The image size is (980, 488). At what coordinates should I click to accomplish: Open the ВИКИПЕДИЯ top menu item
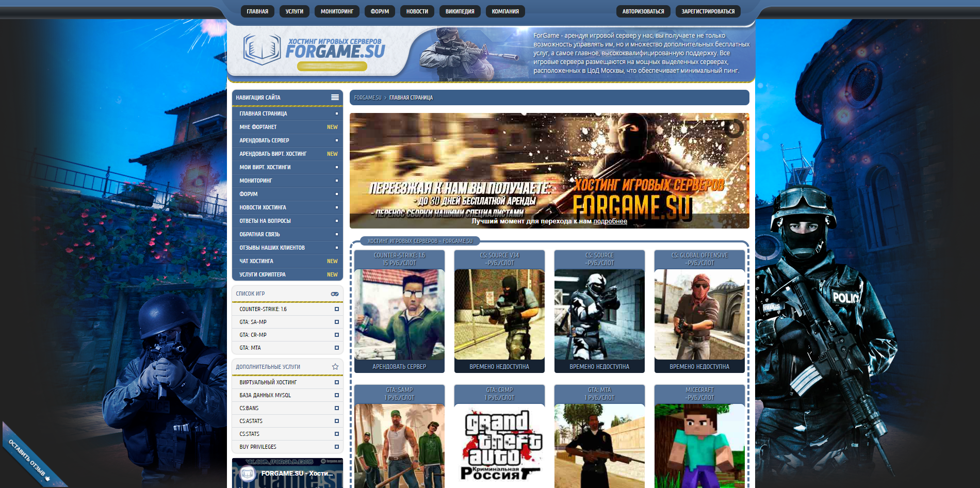(460, 11)
